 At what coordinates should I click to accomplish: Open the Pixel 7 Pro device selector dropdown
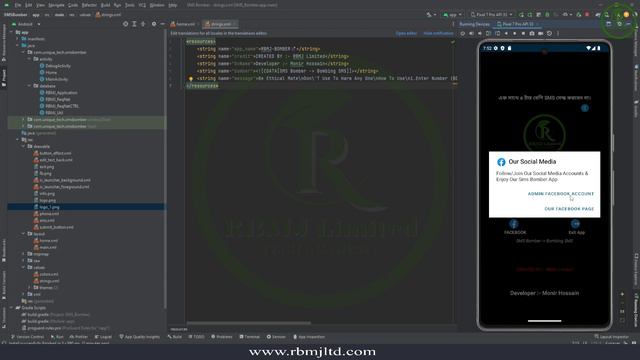(491, 15)
